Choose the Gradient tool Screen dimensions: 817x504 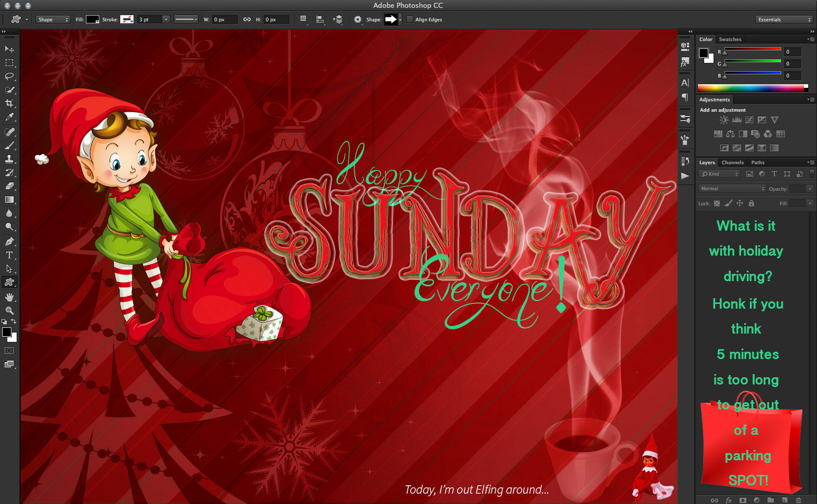click(9, 200)
